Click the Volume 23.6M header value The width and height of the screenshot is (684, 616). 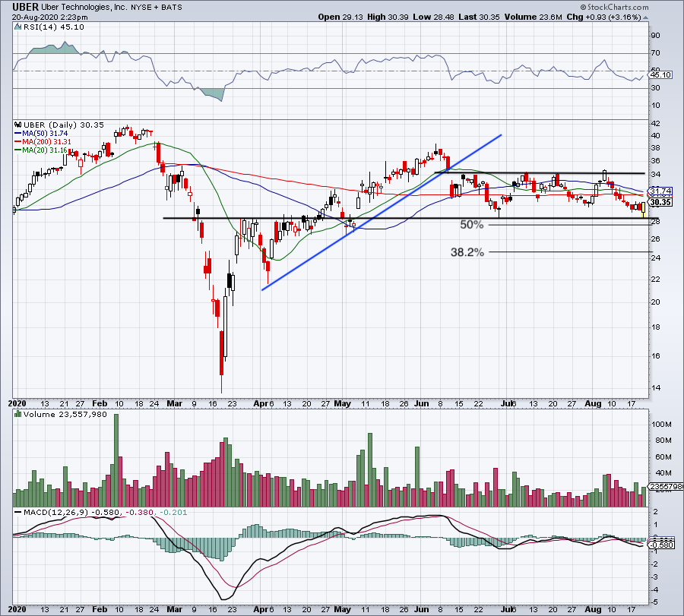point(533,17)
